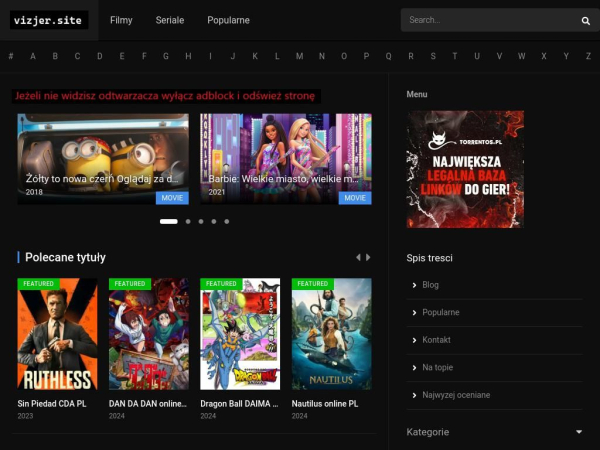Open Najwyzej oceniane sidebar link
Viewport: 600px width, 450px height.
tap(456, 395)
